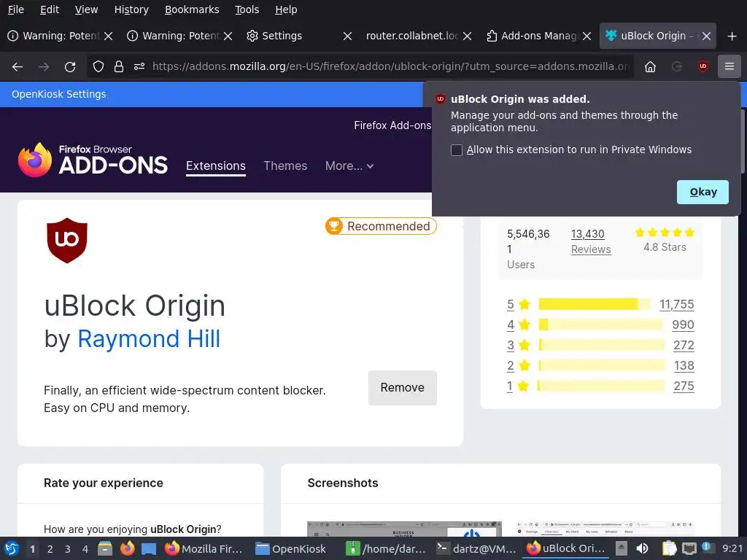The height and width of the screenshot is (560, 747).
Task: Go back with the browser back arrow
Action: pos(18,66)
